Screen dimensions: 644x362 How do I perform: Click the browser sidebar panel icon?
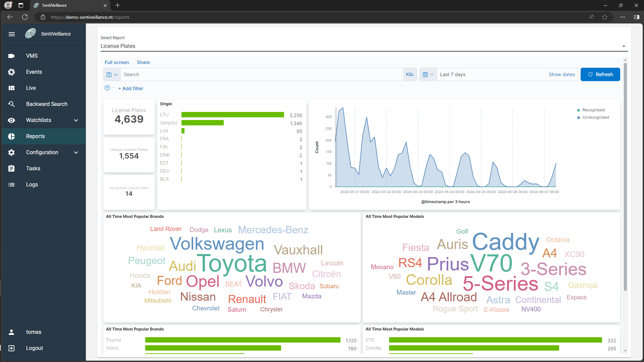click(x=636, y=17)
